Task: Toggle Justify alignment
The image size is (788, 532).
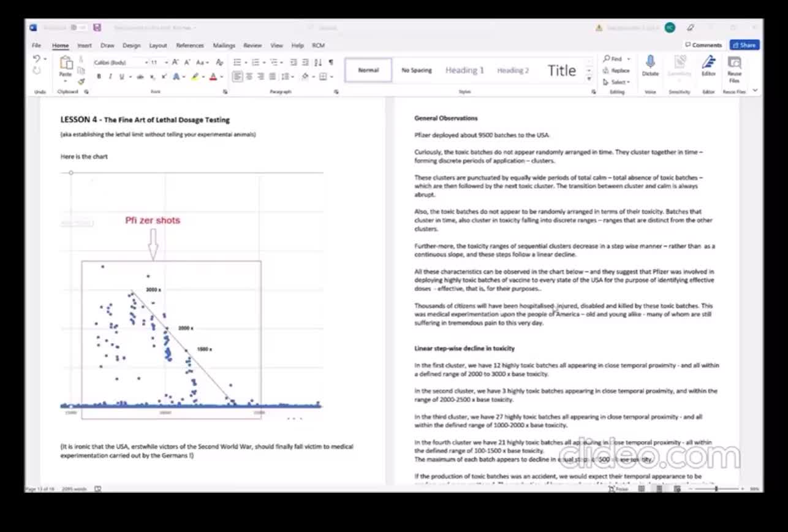Action: click(x=272, y=77)
